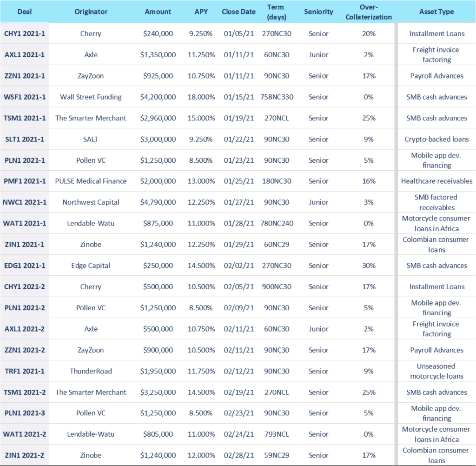Select deal SLT1 2021-1
This screenshot has height=466, width=476.
(25, 139)
